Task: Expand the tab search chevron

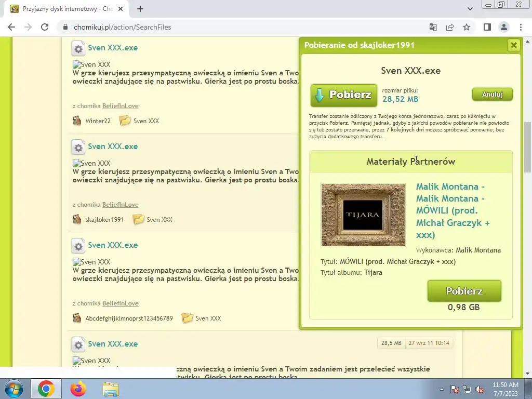Action: [470, 9]
